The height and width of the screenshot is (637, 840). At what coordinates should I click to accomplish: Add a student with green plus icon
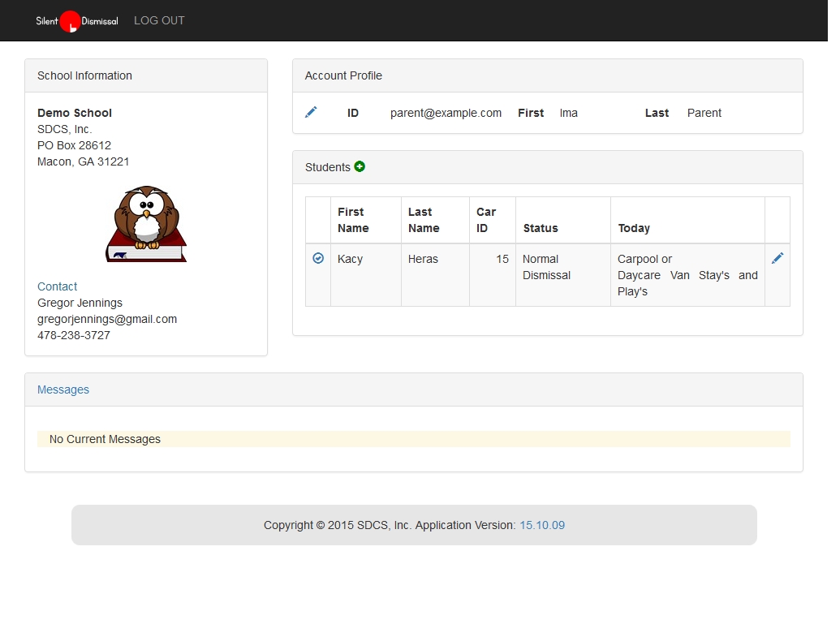pos(360,166)
